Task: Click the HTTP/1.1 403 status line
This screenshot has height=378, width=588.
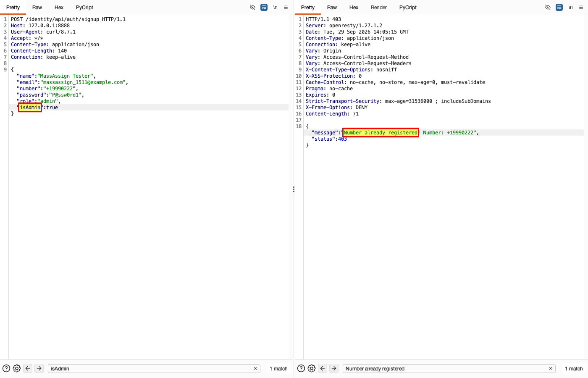Action: coord(323,19)
